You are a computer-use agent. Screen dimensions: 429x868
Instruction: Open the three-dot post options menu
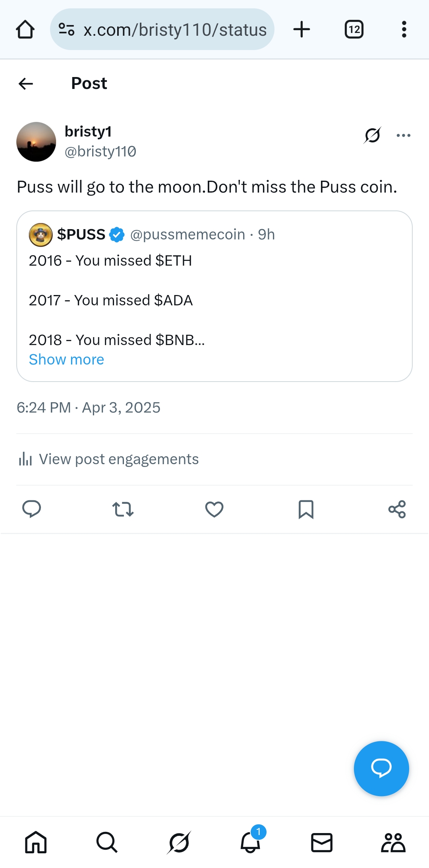click(x=404, y=135)
